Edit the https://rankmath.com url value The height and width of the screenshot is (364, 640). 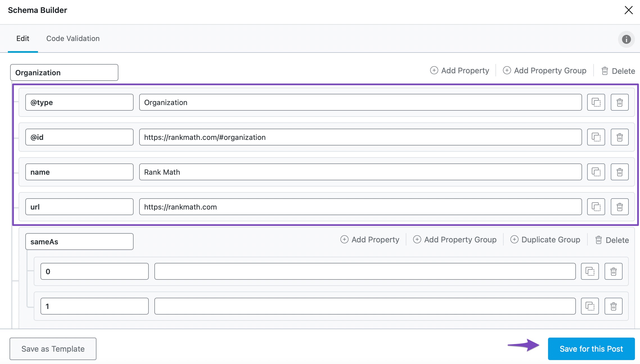(x=360, y=207)
